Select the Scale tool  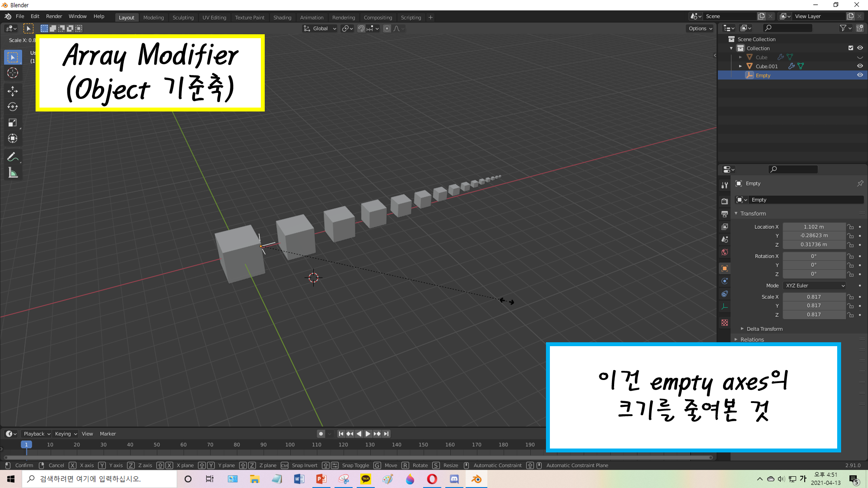coord(13,123)
